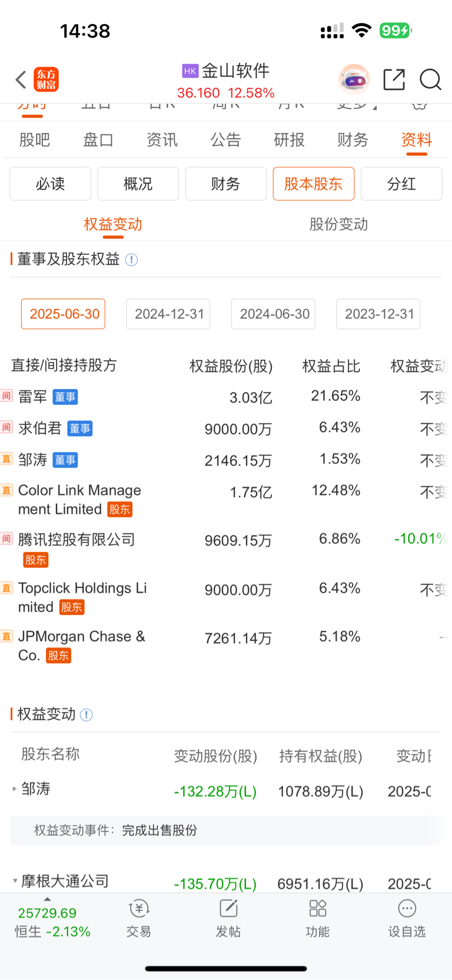This screenshot has height=980, width=452.
Task: Select the 权益变动 sub-tab
Action: (113, 224)
